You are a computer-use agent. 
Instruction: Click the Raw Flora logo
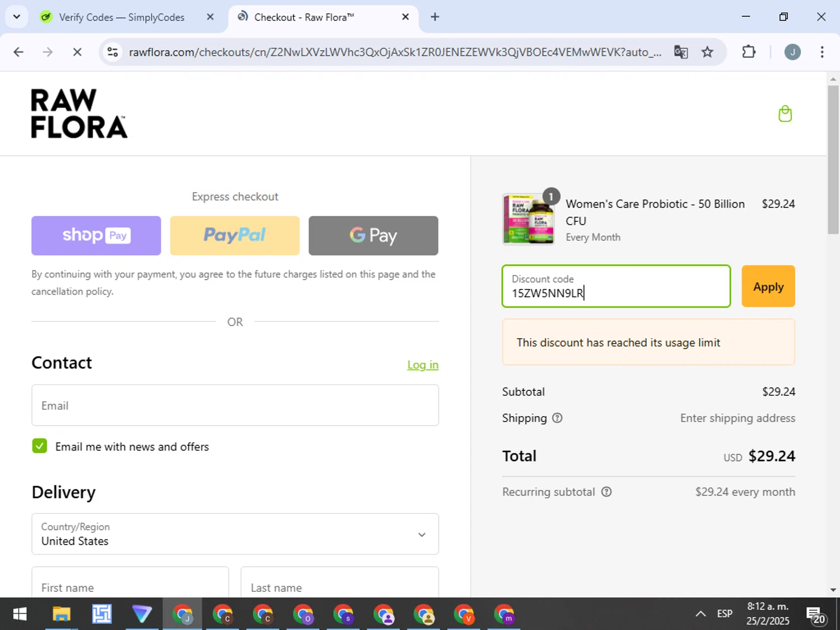[x=79, y=113]
